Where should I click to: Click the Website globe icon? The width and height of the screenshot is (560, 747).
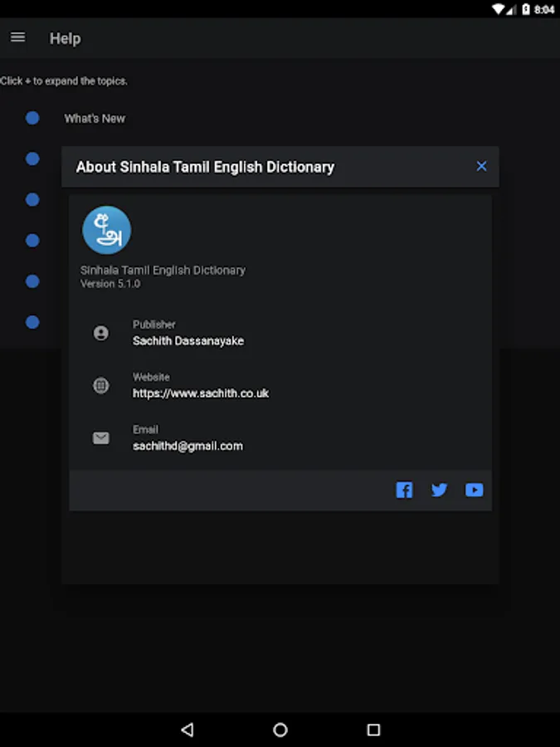click(100, 385)
